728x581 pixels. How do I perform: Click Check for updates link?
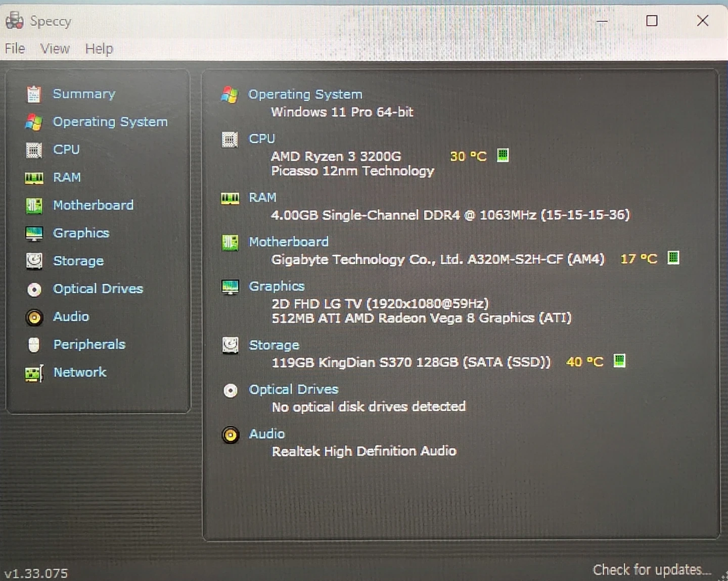[651, 569]
